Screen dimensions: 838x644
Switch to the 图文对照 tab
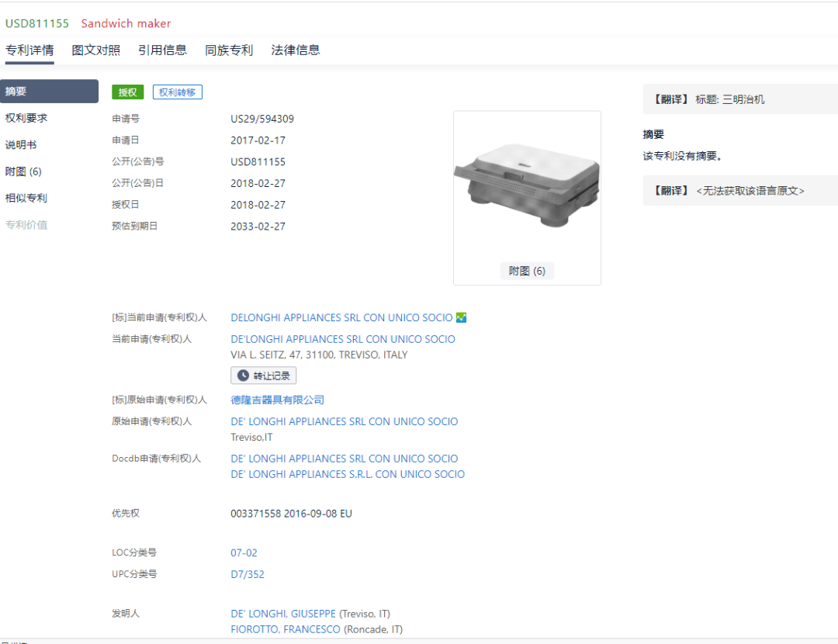[95, 50]
